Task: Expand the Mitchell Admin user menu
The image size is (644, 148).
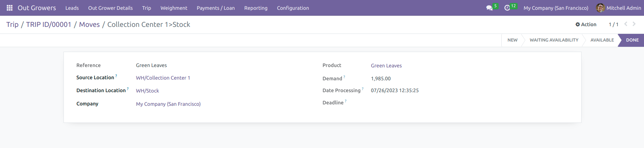Action: pos(619,8)
